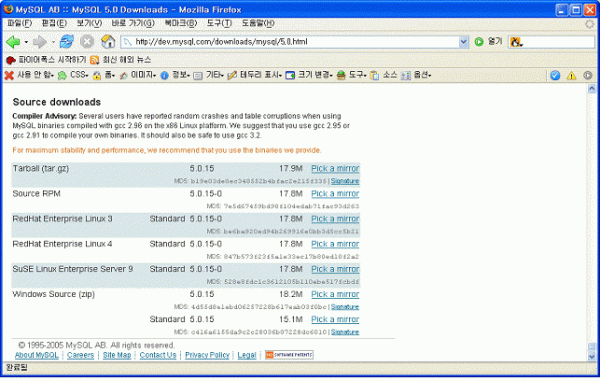Pick a mirror for SuSE Linux Enterprise Server 9
The height and width of the screenshot is (381, 600).
[x=335, y=269]
